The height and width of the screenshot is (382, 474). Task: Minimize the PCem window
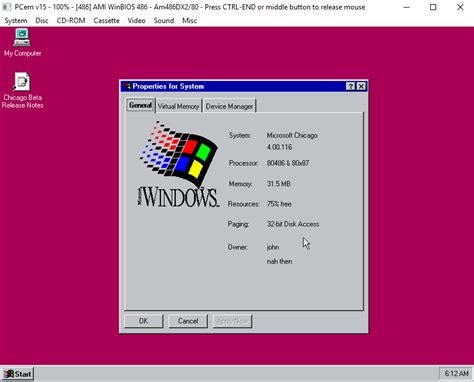coord(406,7)
